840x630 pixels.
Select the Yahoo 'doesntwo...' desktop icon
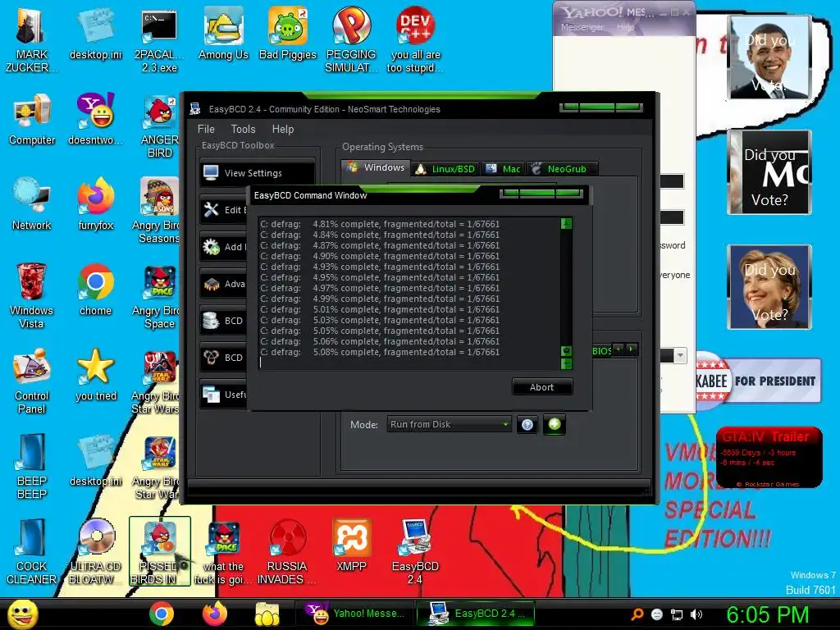tap(95, 120)
